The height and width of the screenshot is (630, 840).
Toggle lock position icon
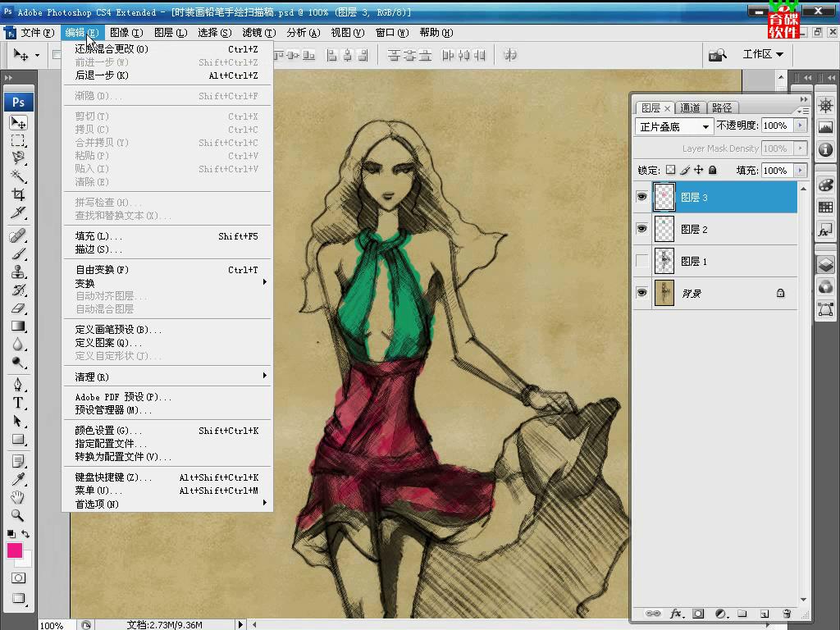point(699,170)
